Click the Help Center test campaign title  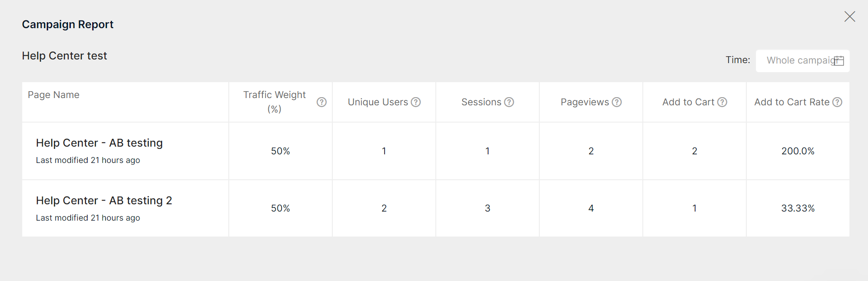click(x=64, y=55)
